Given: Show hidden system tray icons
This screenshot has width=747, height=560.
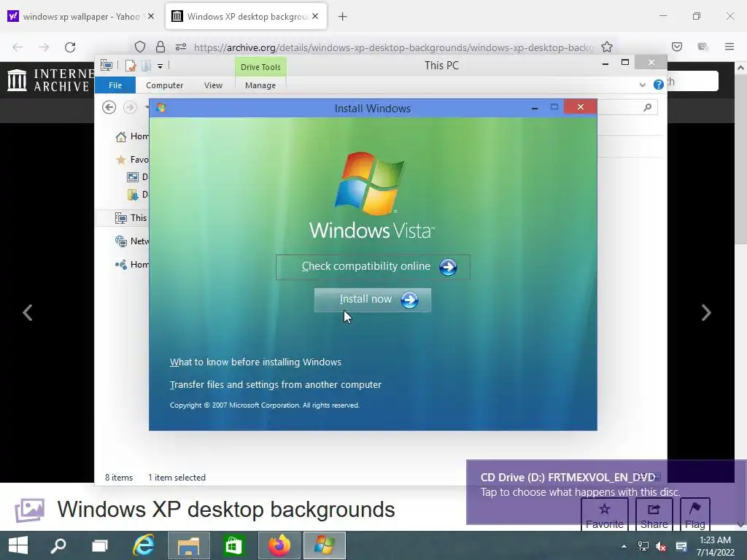Looking at the screenshot, I should (x=624, y=546).
